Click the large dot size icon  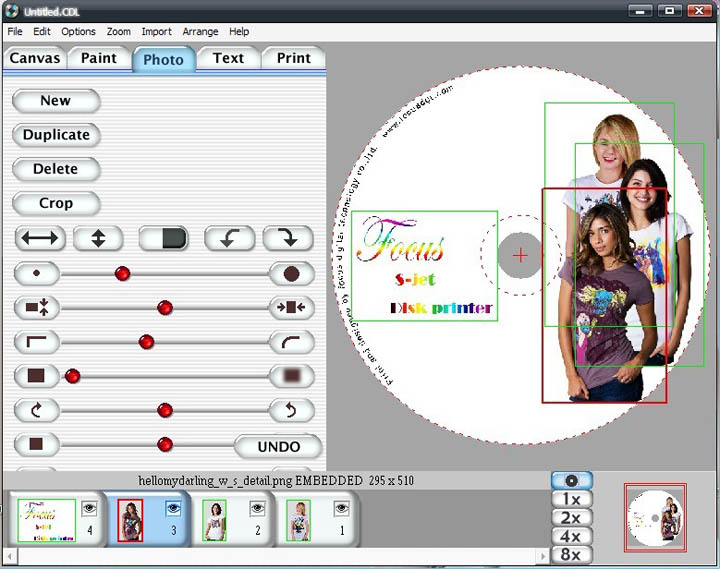coord(291,274)
